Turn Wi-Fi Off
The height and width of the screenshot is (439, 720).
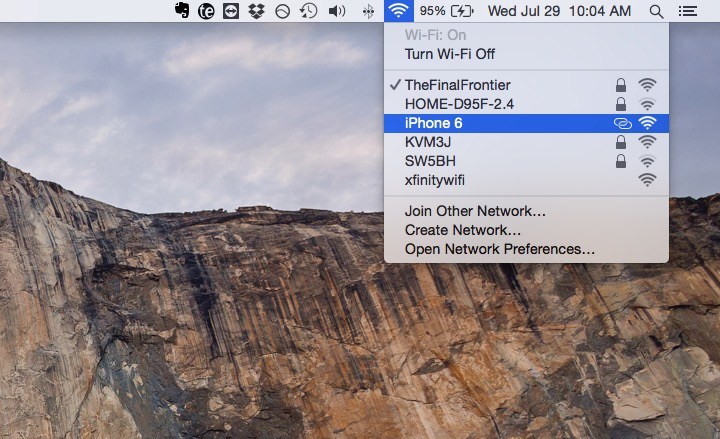click(450, 54)
